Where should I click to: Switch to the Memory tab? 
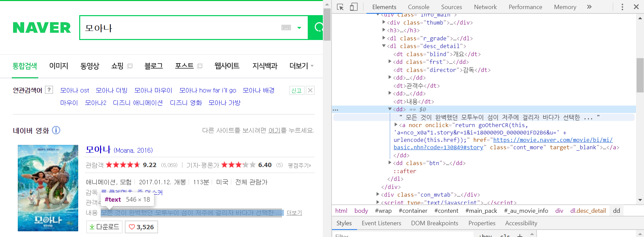(565, 7)
